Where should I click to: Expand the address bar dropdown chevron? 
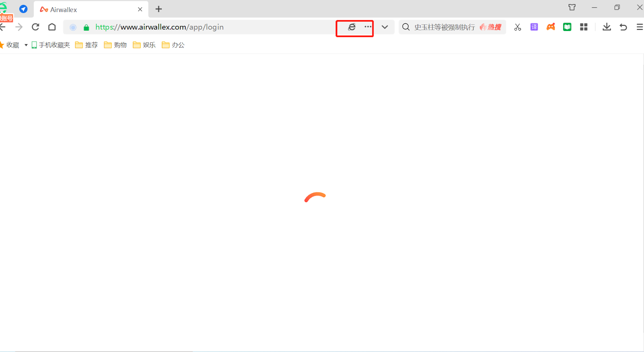click(385, 27)
